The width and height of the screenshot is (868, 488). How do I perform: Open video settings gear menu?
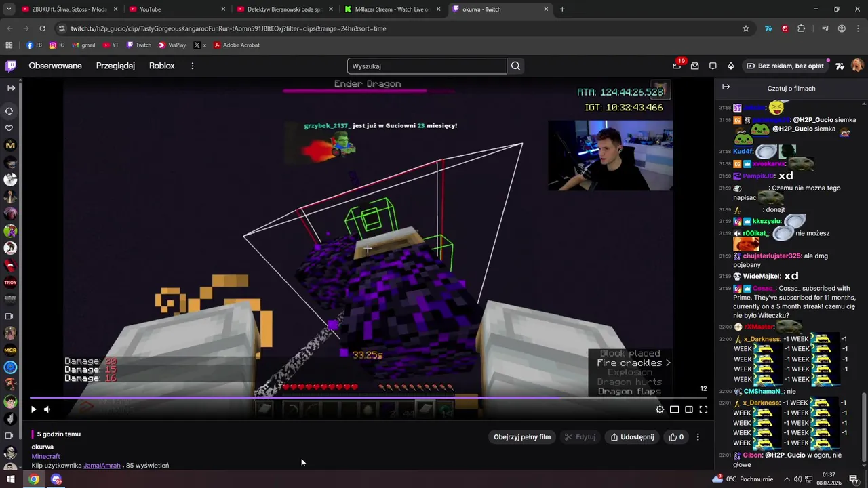(660, 409)
